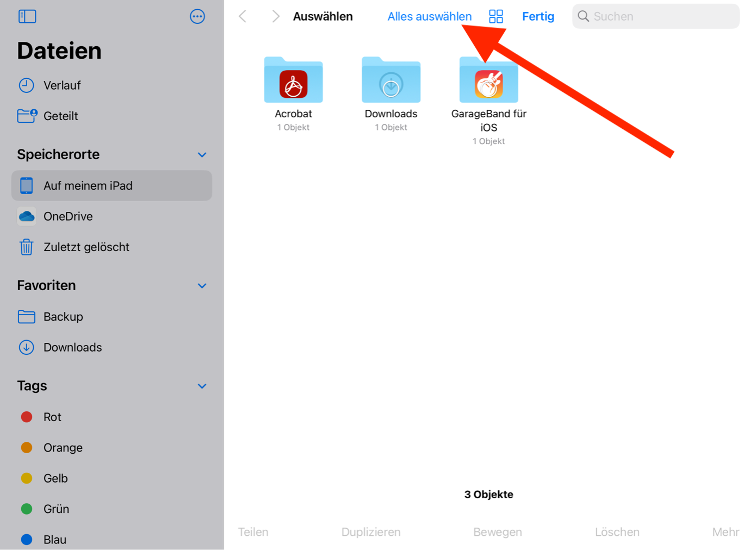Go back with the left chevron
The image size is (756, 551).
tap(243, 16)
